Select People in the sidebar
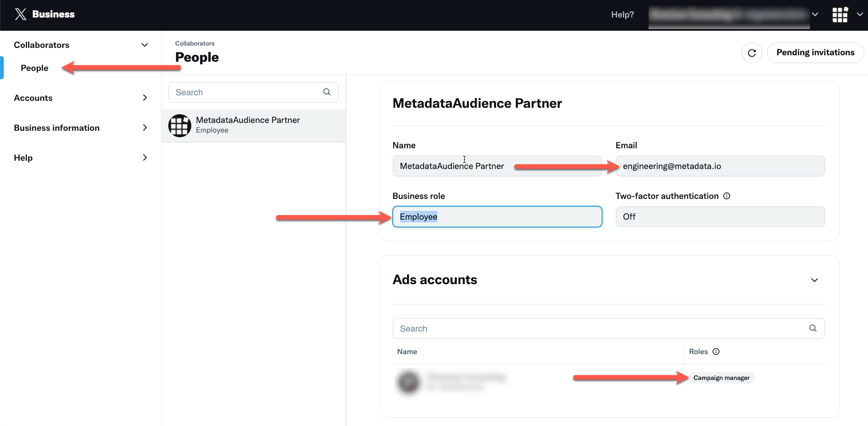The image size is (868, 426). (35, 68)
